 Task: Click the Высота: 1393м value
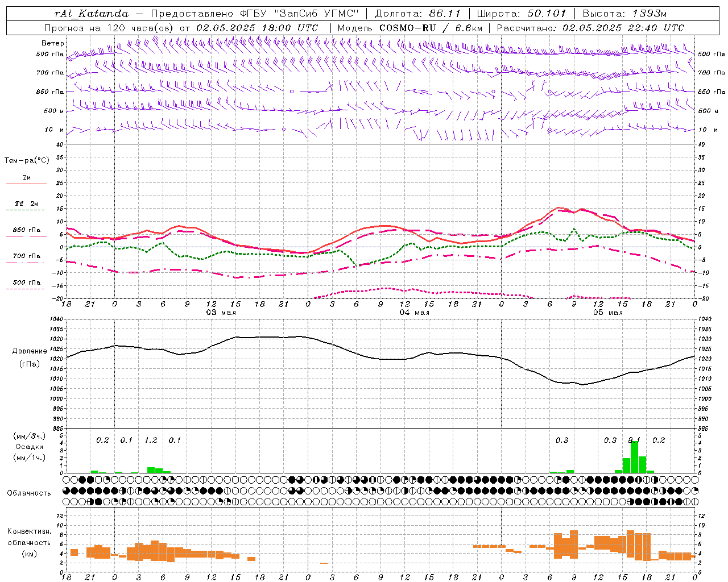click(x=624, y=14)
